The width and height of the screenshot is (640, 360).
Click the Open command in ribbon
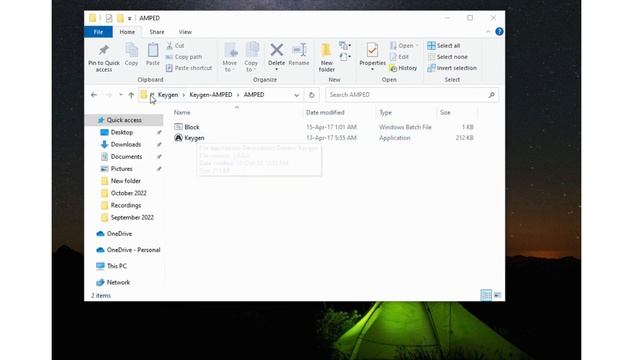[404, 46]
